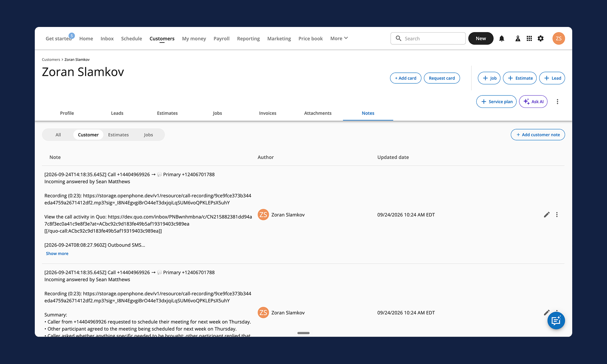The height and width of the screenshot is (364, 607).
Task: Click the Updated date column header
Action: [393, 157]
